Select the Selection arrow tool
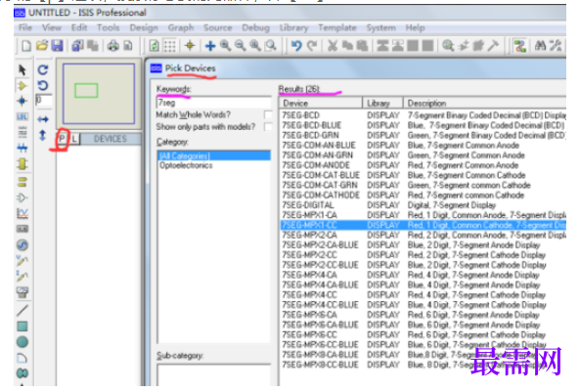The height and width of the screenshot is (392, 580). point(22,69)
